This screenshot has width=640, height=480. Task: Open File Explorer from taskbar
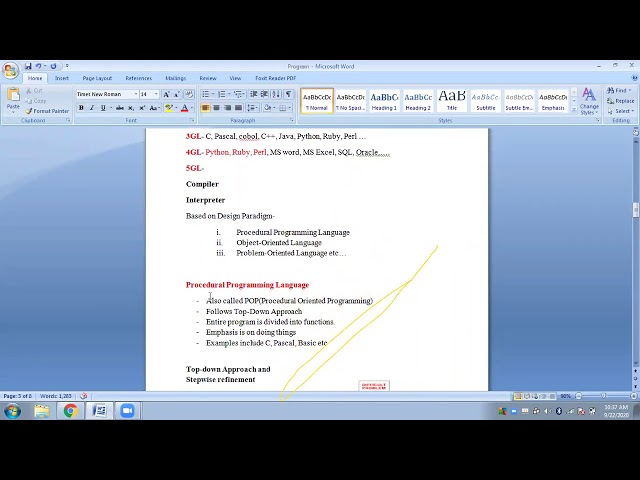[x=42, y=411]
